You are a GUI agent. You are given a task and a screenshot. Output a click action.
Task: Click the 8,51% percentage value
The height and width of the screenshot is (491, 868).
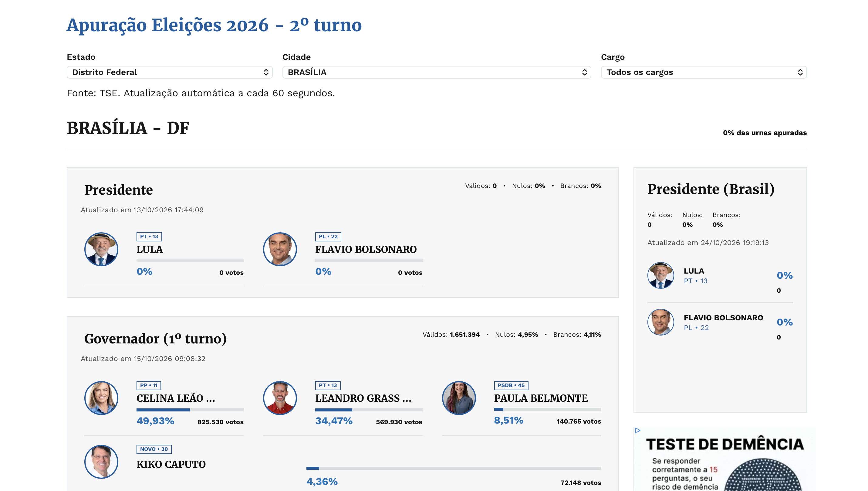point(508,420)
